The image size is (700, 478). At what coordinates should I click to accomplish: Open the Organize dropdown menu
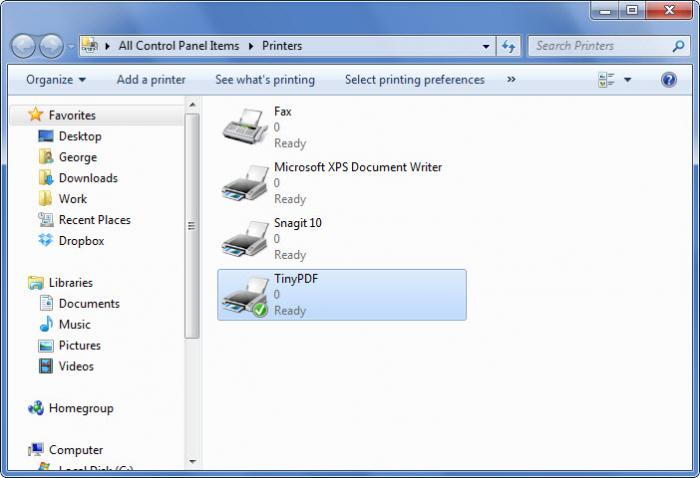[56, 80]
